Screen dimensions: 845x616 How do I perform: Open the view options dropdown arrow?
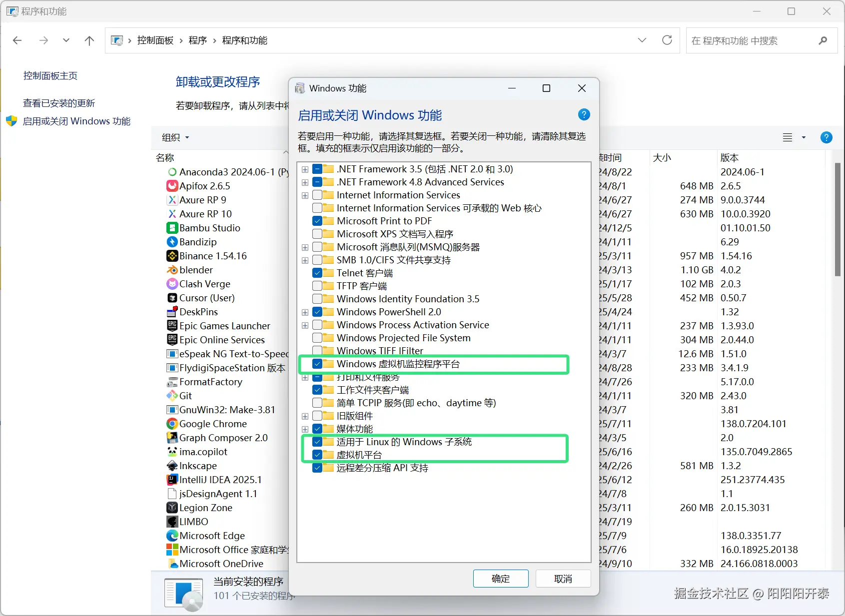[x=804, y=137]
